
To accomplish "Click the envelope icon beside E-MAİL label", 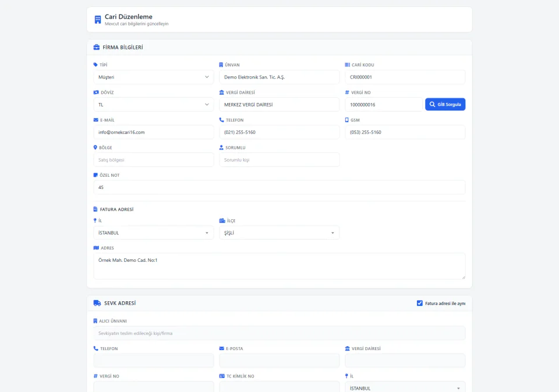I will click(95, 120).
